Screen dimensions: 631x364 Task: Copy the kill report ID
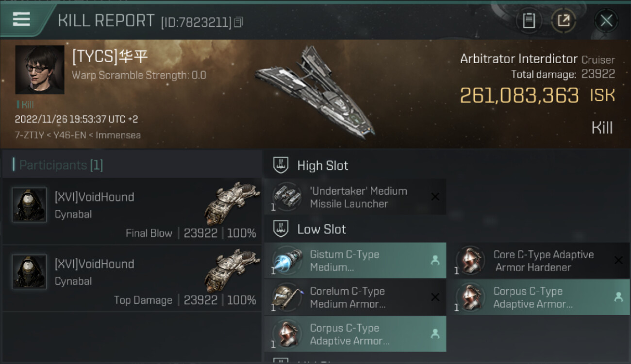click(238, 22)
